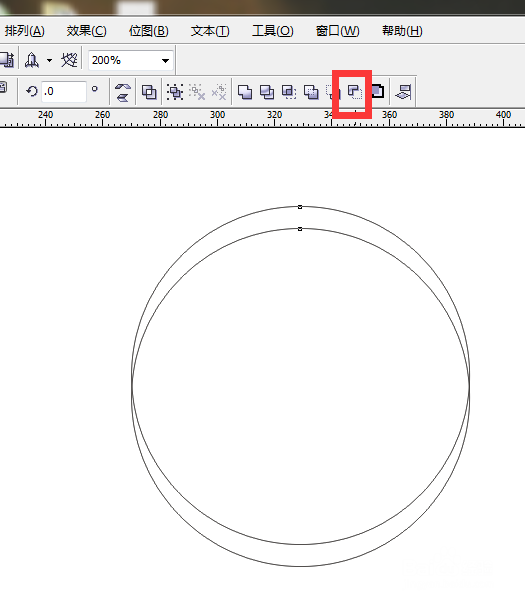The height and width of the screenshot is (603, 525).
Task: Open the 排列(A) menu
Action: tap(24, 31)
